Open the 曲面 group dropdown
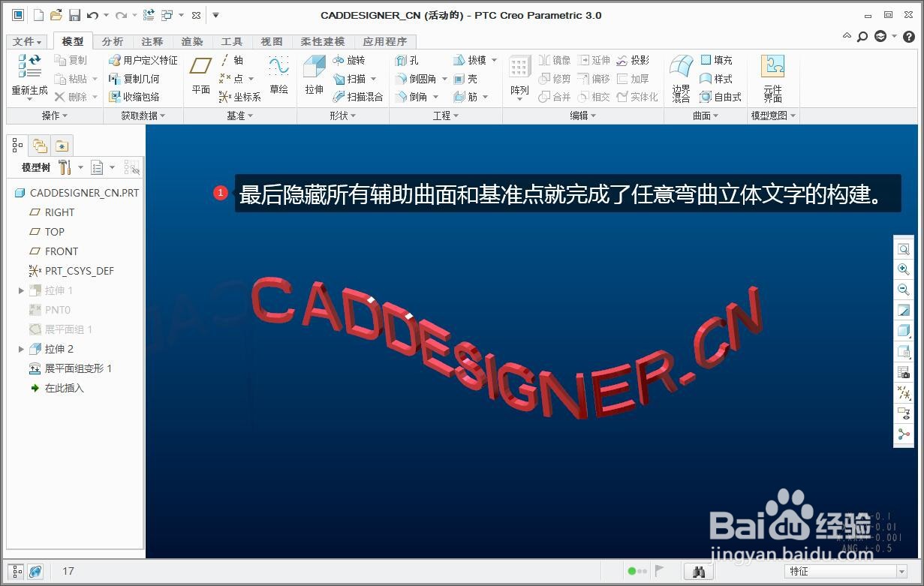 pos(706,116)
